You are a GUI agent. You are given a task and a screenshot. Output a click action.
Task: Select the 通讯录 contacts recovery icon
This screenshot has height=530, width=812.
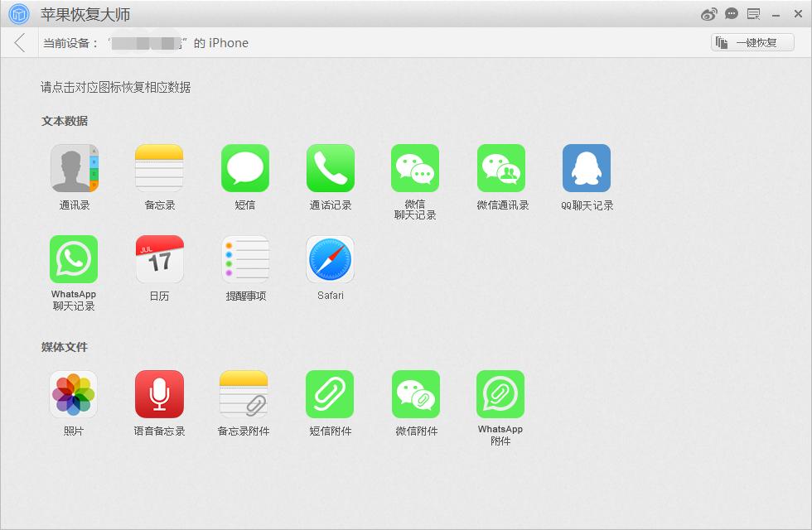[x=74, y=168]
